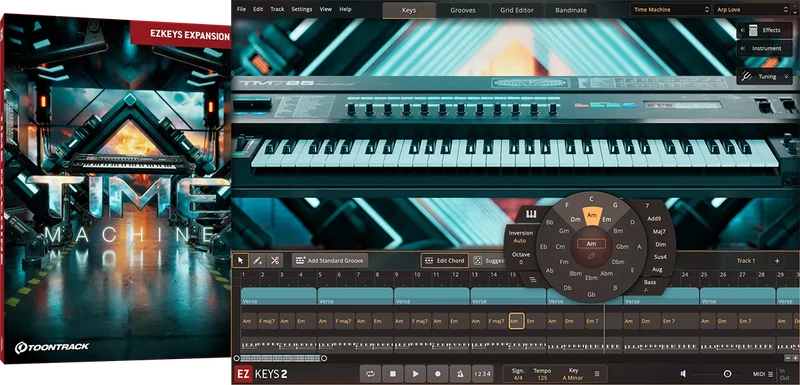Select G chord on the wheel
This screenshot has width=800, height=385.
tap(615, 205)
